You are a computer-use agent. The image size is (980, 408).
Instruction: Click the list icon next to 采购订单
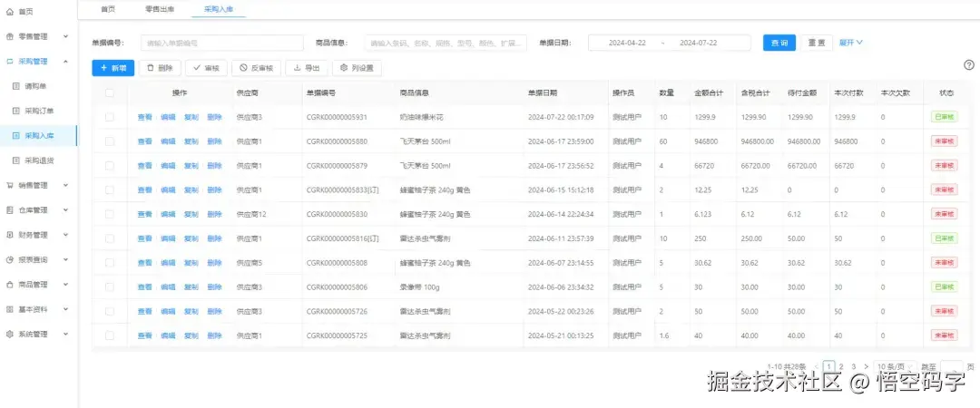tap(16, 112)
